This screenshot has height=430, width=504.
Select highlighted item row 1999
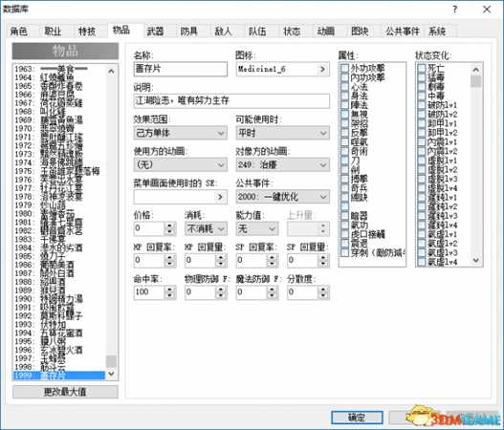59,376
